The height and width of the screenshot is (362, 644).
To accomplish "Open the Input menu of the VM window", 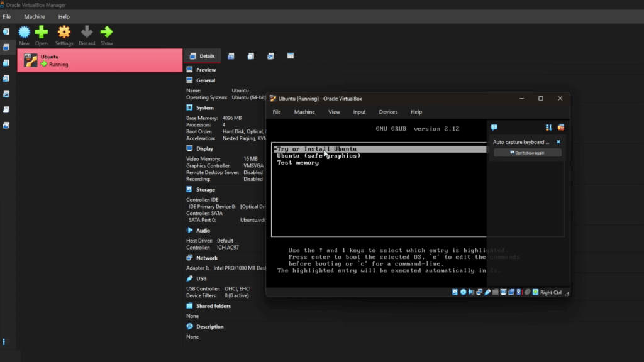I will [x=359, y=112].
